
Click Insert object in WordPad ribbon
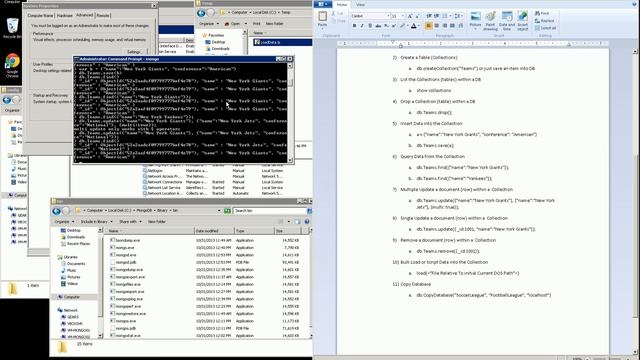pyautogui.click(x=523, y=20)
